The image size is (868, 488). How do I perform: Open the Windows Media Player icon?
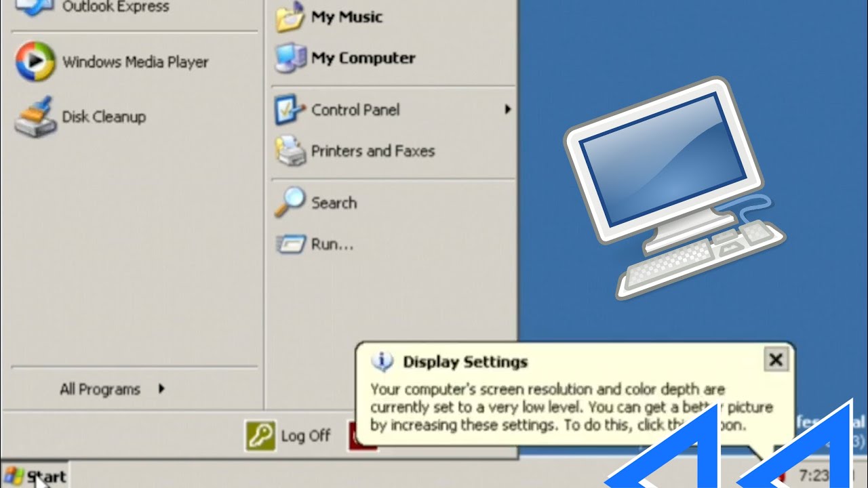click(x=35, y=62)
